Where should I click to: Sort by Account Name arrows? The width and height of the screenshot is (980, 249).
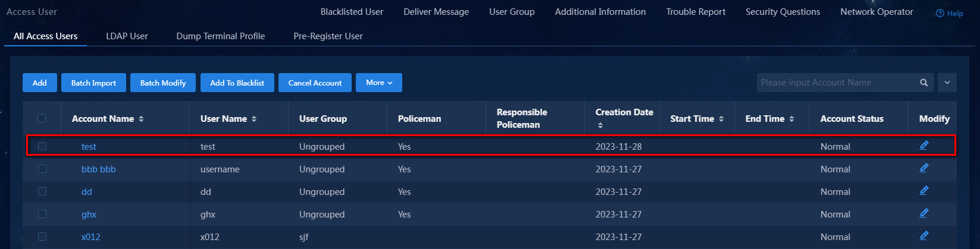click(141, 119)
